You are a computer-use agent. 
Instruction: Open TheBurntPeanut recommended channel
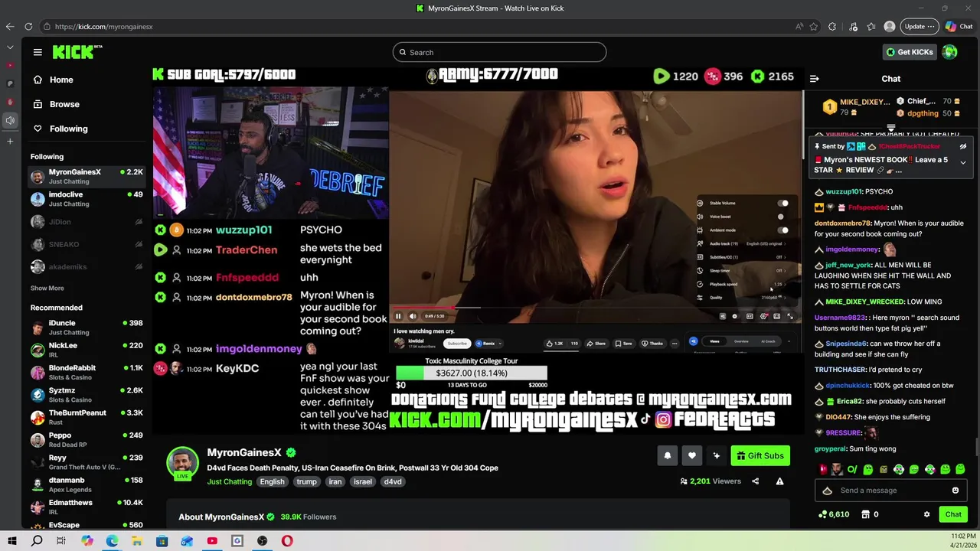point(87,417)
